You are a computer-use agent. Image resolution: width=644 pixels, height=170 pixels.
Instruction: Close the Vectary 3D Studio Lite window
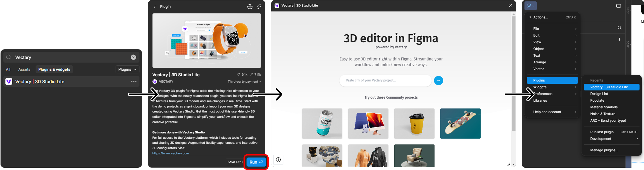(x=510, y=6)
